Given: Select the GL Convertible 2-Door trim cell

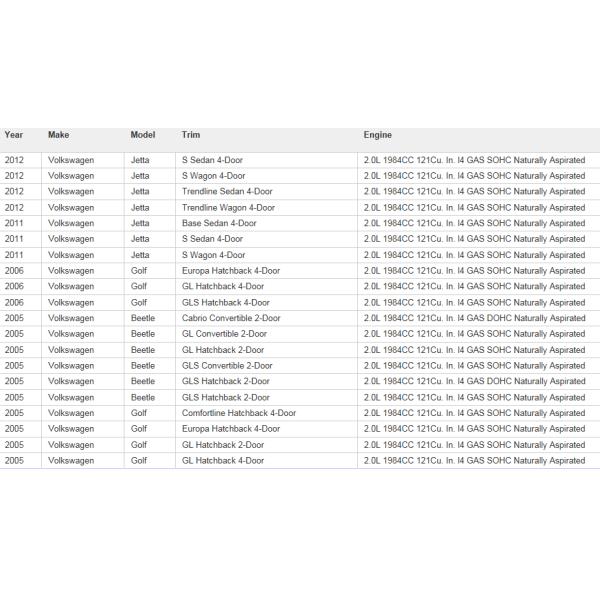Looking at the screenshot, I should point(224,334).
